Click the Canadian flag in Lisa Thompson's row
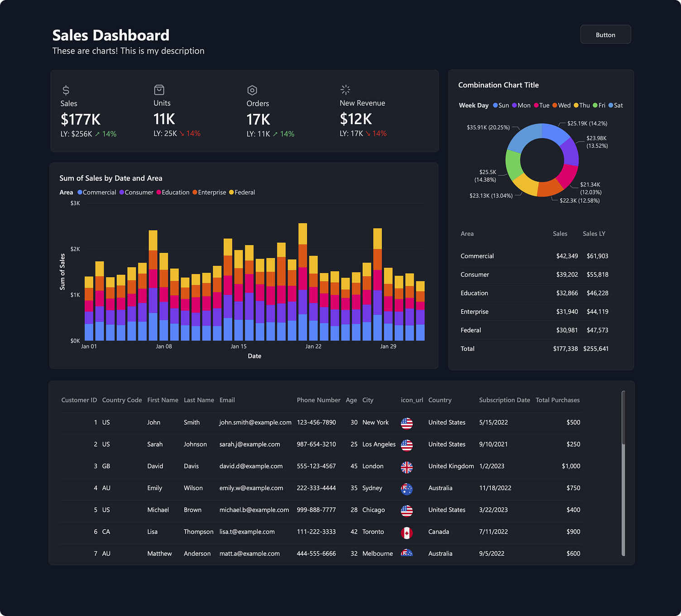Screen dimensions: 681x616 point(407,533)
